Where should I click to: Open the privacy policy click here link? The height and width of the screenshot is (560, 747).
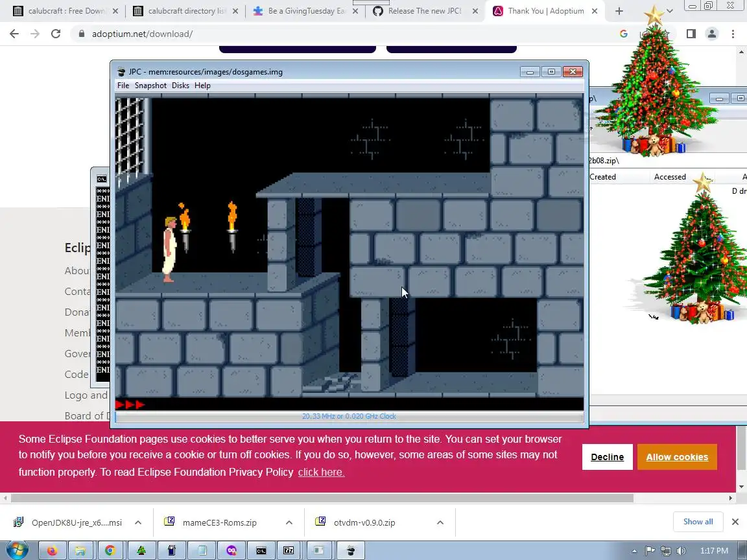321,472
